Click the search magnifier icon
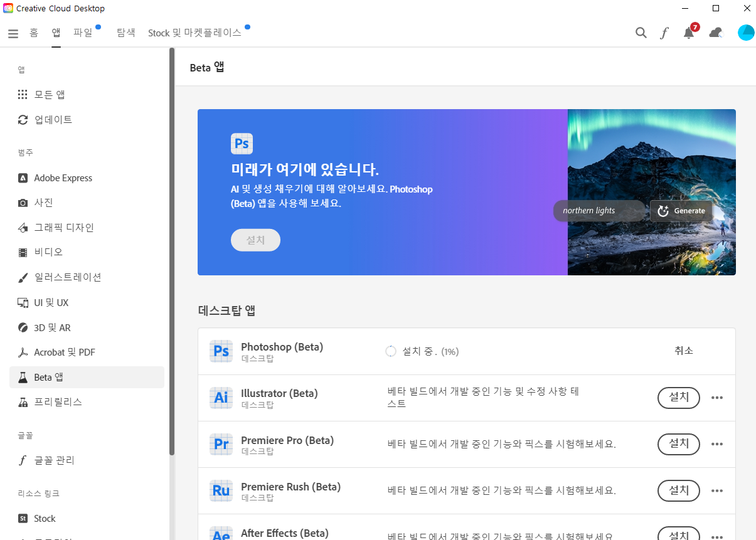The height and width of the screenshot is (540, 756). click(x=641, y=33)
